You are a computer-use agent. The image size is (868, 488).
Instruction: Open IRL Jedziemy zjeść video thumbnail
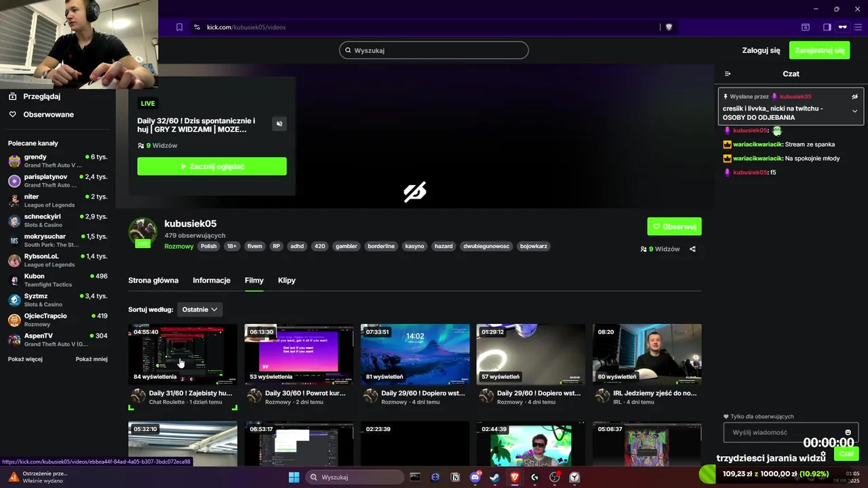click(x=647, y=354)
